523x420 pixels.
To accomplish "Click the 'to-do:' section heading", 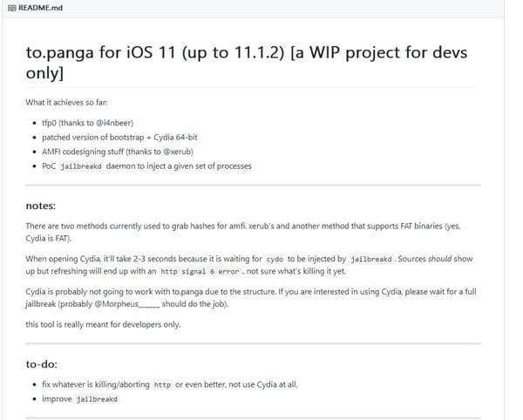I will [42, 364].
